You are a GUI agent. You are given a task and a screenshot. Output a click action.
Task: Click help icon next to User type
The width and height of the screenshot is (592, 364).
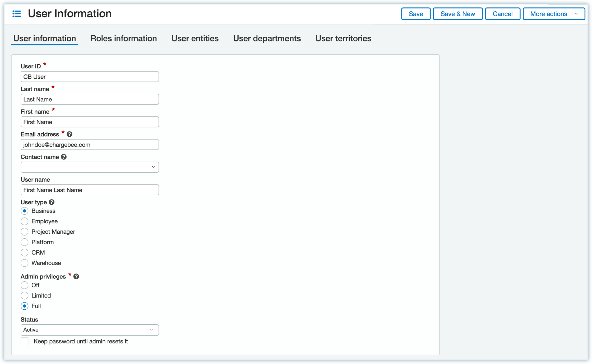pyautogui.click(x=52, y=202)
